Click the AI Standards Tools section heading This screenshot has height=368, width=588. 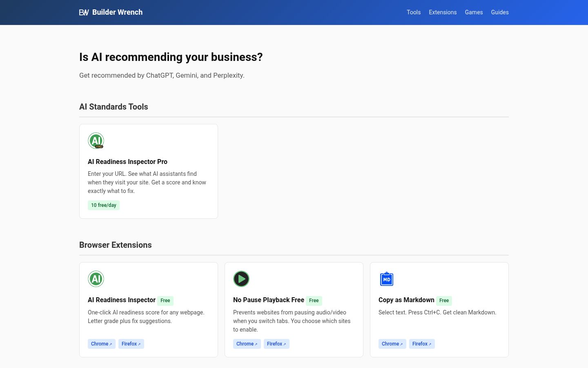click(x=114, y=107)
